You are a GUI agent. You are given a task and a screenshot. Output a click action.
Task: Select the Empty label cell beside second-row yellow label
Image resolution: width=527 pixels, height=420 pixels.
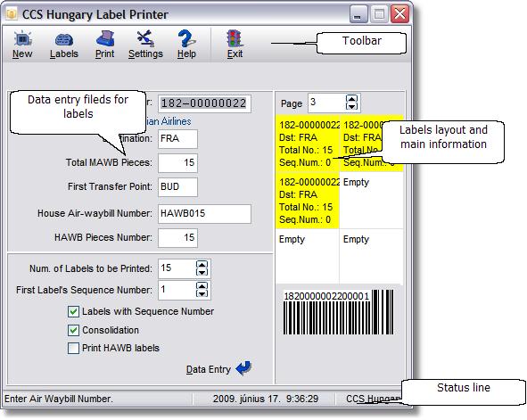pyautogui.click(x=371, y=201)
